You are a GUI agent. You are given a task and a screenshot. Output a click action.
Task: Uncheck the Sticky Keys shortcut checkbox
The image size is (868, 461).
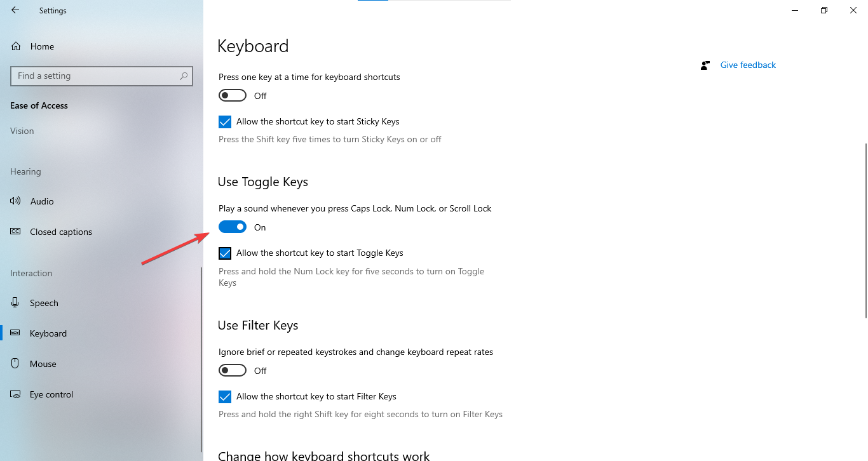[225, 122]
